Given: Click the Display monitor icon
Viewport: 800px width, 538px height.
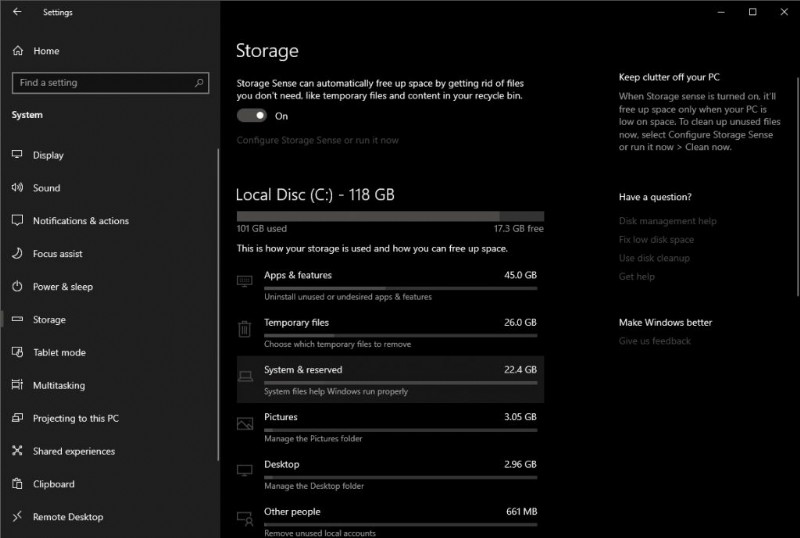Looking at the screenshot, I should click(17, 155).
